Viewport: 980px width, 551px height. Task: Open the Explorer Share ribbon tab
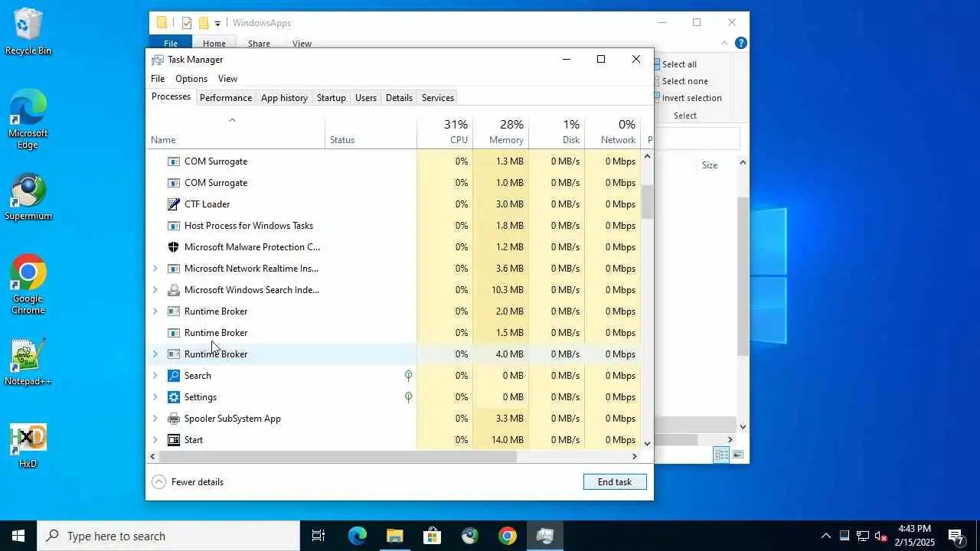259,44
